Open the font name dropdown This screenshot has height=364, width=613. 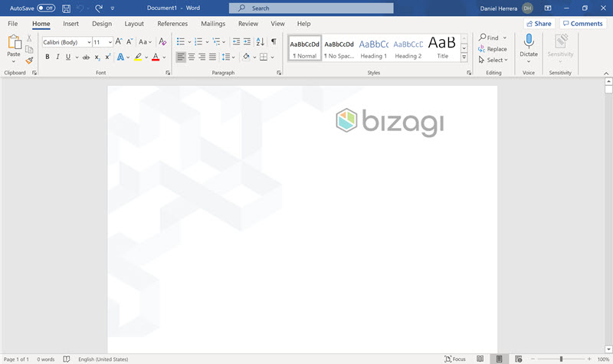pyautogui.click(x=89, y=42)
